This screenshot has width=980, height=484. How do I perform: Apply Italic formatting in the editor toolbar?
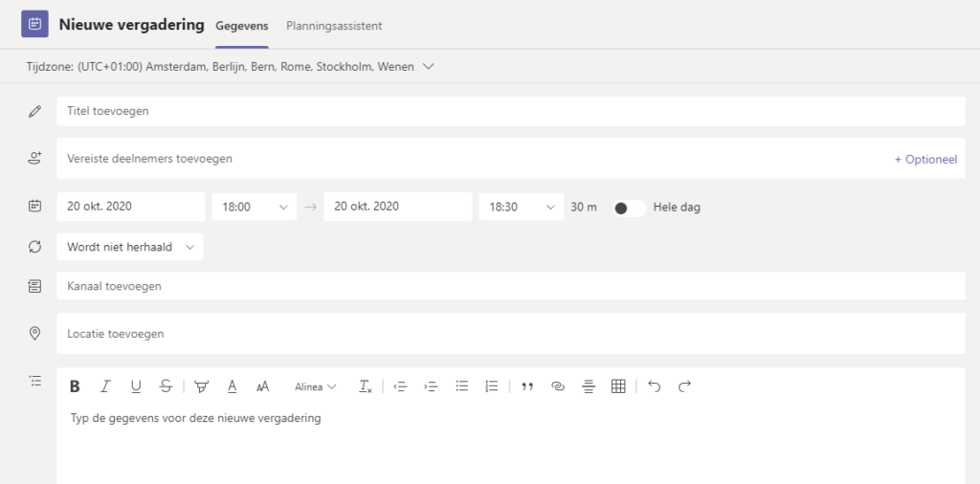105,386
